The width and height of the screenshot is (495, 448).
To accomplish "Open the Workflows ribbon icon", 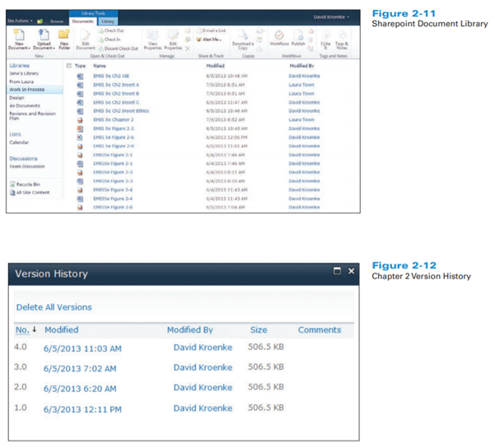I will (279, 36).
